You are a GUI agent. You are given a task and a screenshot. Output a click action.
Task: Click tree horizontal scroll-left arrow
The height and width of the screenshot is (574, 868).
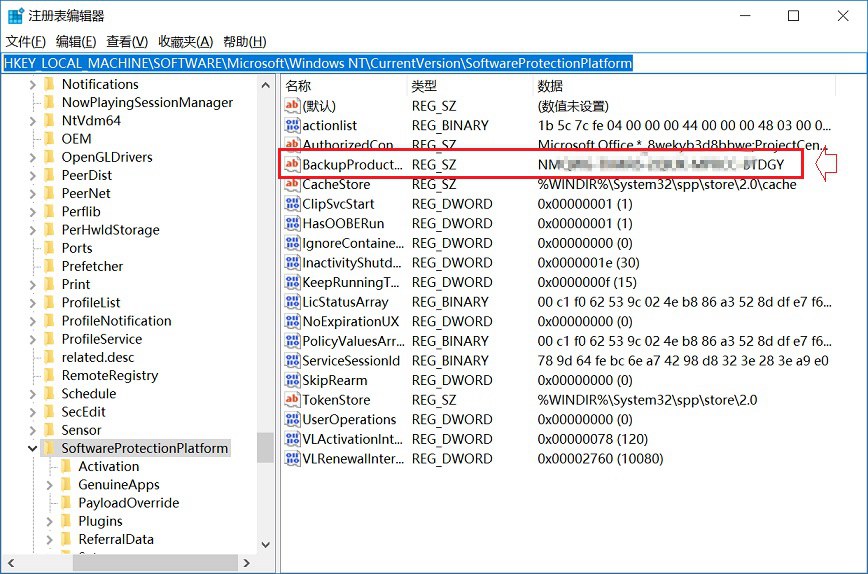pos(11,563)
